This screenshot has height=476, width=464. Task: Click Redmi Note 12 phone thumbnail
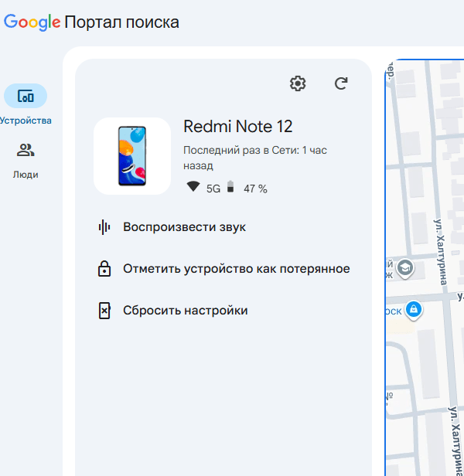pos(132,156)
